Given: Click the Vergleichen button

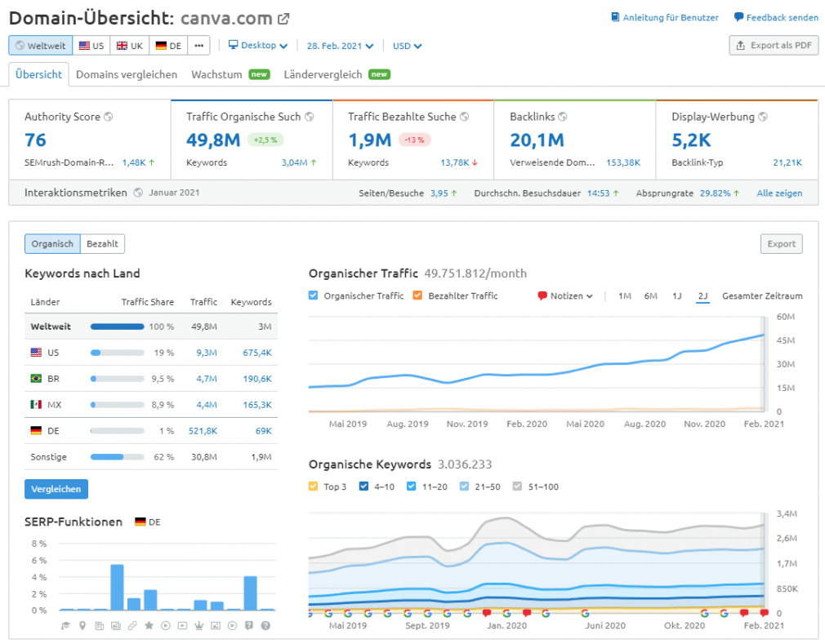Looking at the screenshot, I should (x=56, y=489).
